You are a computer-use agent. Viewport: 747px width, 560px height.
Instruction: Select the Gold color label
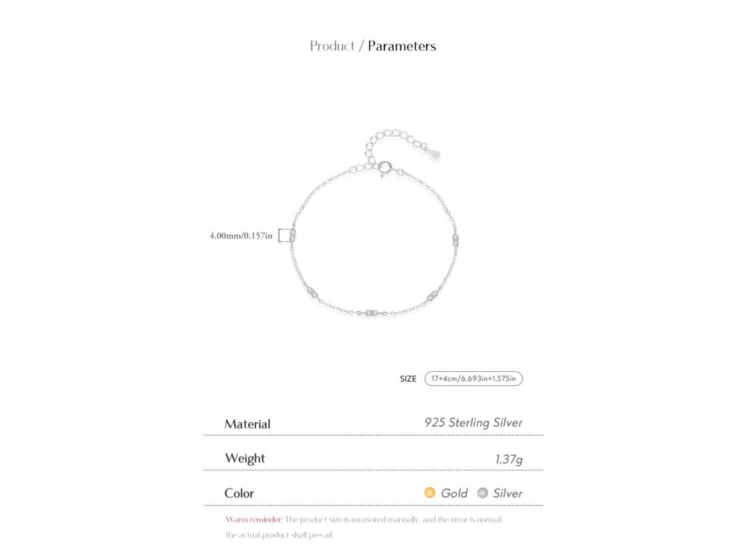454,494
